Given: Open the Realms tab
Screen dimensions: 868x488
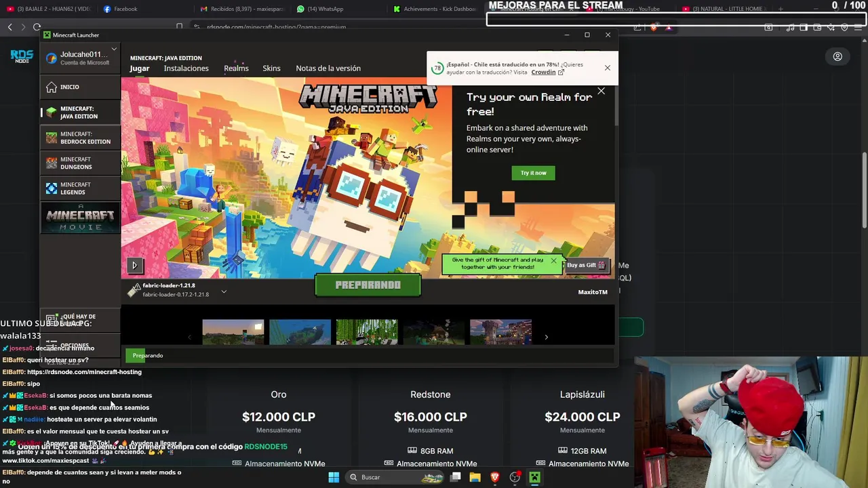Looking at the screenshot, I should pos(236,68).
